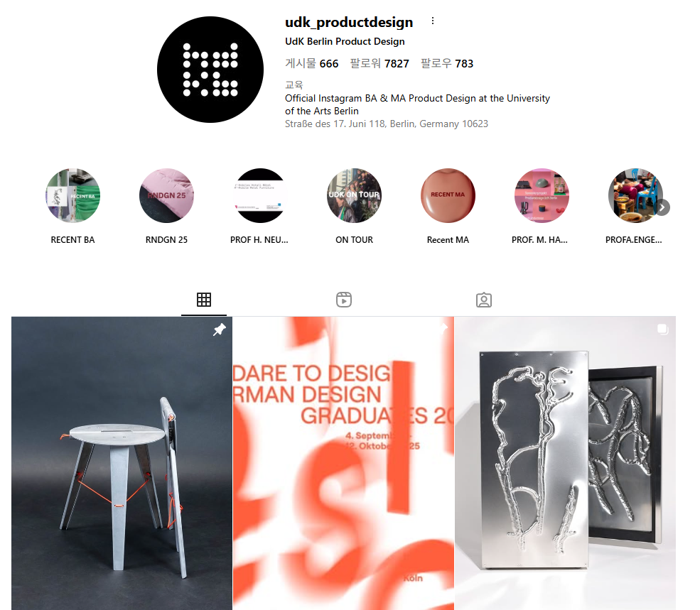Click the Straße des 17. Juni address
This screenshot has width=700, height=610.
coord(387,124)
